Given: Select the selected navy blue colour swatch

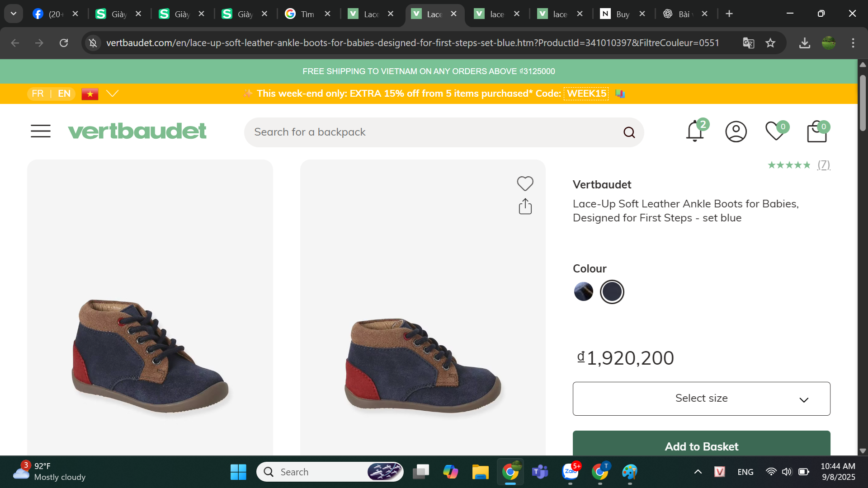Looking at the screenshot, I should (612, 292).
